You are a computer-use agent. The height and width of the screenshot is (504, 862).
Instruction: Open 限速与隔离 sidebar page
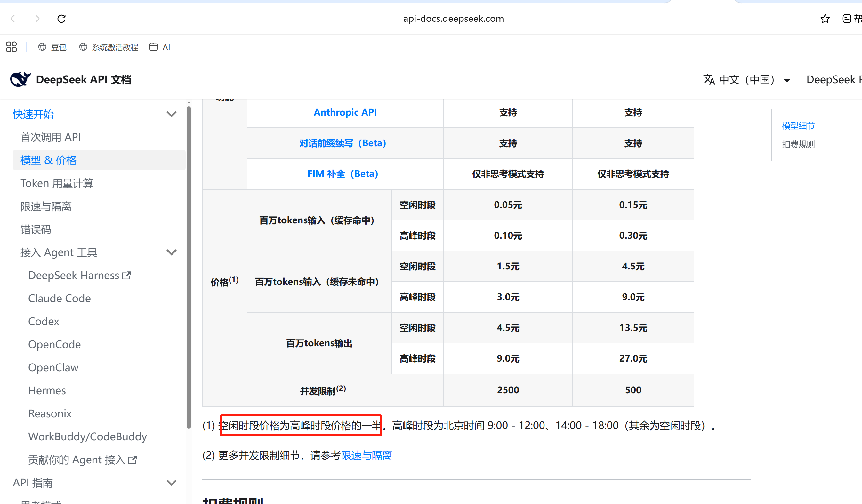(x=46, y=206)
